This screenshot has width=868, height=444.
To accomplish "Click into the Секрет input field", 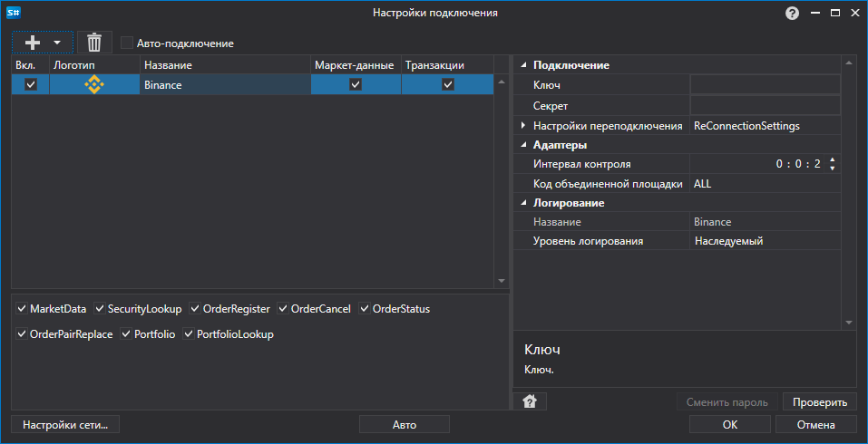I will (765, 106).
